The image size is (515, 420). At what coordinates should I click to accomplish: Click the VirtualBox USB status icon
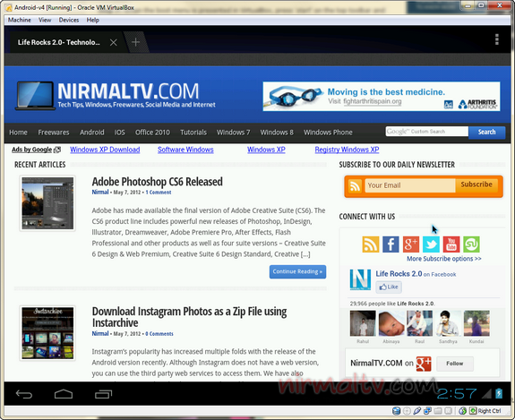click(x=417, y=411)
